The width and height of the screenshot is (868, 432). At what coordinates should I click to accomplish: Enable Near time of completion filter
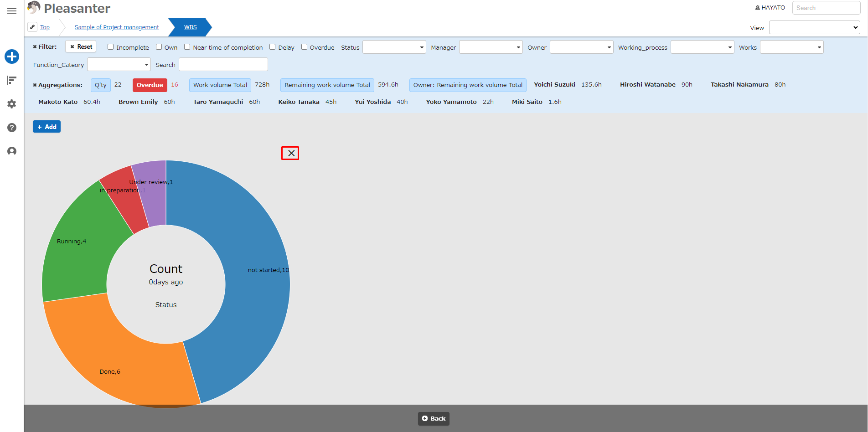187,47
